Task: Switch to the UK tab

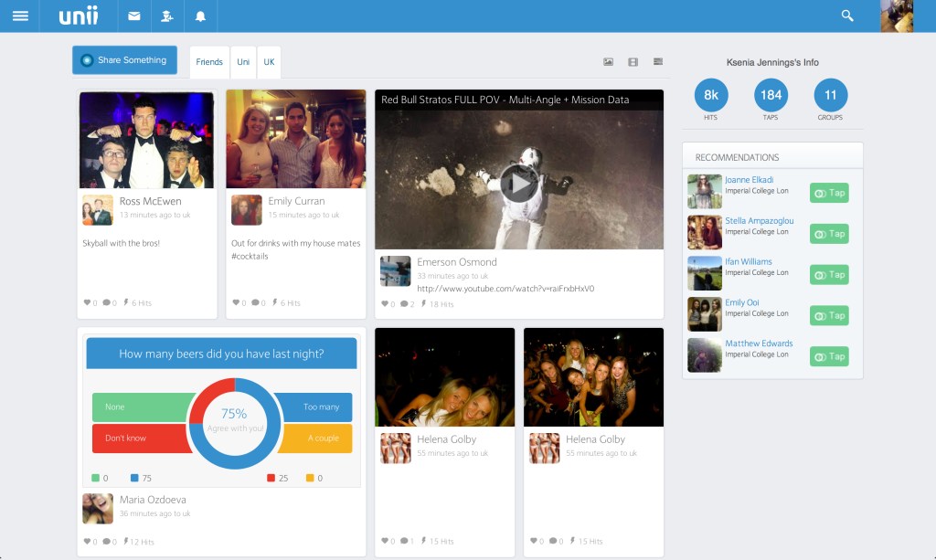Action: [270, 62]
